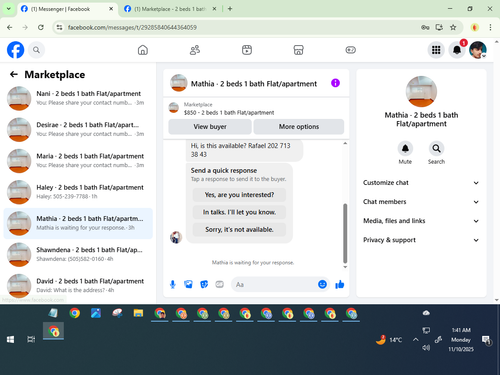This screenshot has height=375, width=500.
Task: Reload the page in Chrome
Action: click(x=41, y=27)
